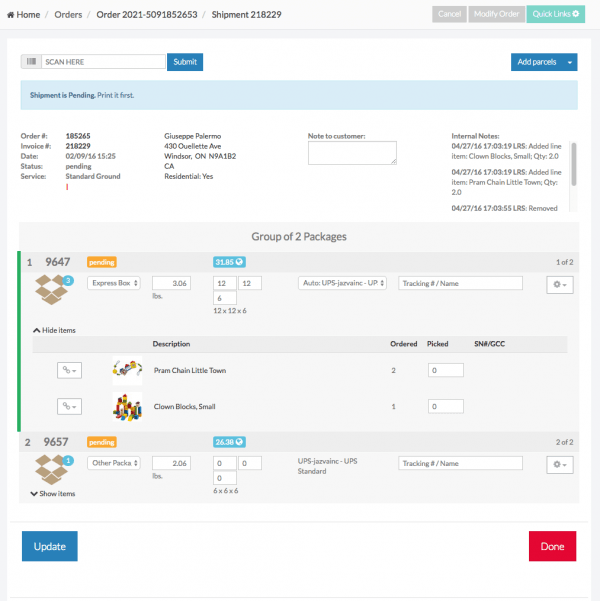The image size is (600, 601).
Task: Open the Quick Links menu
Action: pyautogui.click(x=556, y=14)
